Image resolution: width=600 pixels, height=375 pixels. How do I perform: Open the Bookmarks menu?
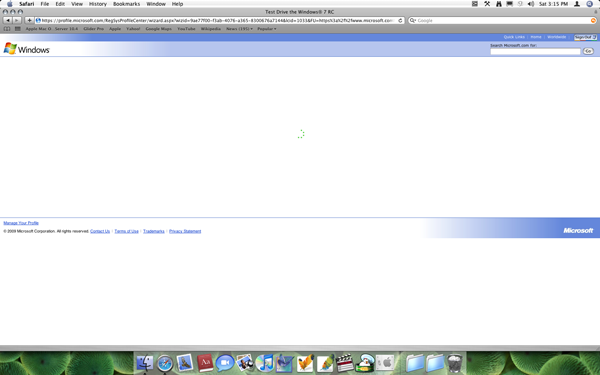point(126,4)
